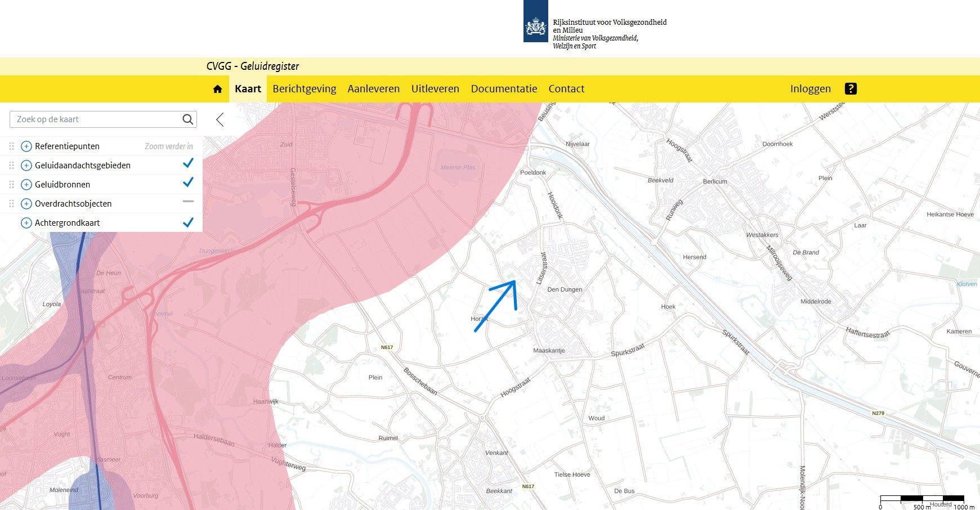Click the Inloggen link
This screenshot has width=980, height=510.
(810, 89)
